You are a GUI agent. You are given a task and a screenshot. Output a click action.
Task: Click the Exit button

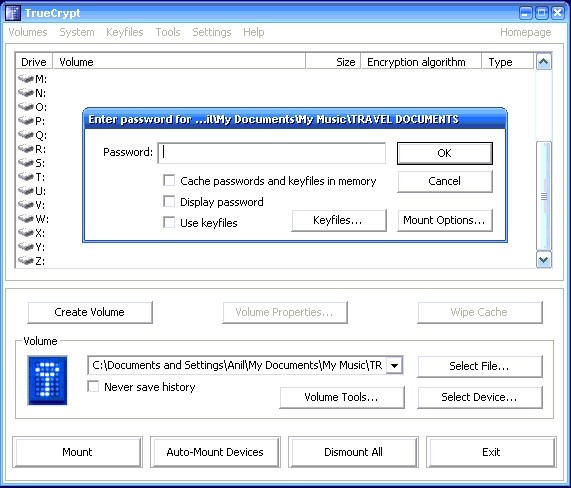point(491,452)
